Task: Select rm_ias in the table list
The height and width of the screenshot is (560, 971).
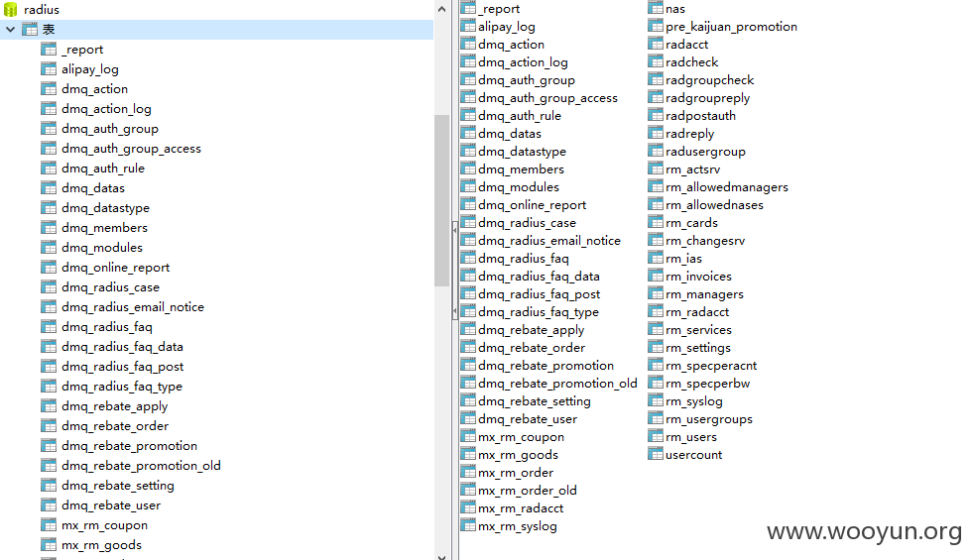Action: (683, 259)
